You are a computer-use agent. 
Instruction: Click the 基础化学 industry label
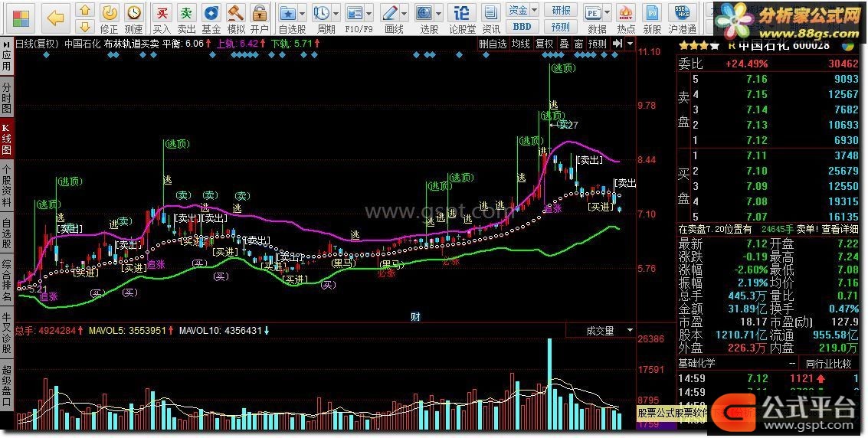click(x=696, y=363)
